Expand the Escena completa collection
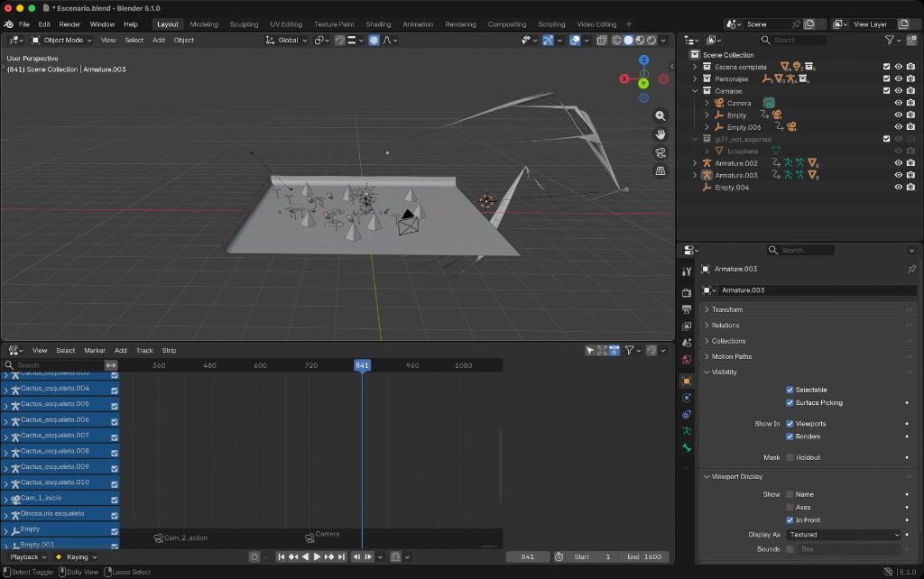The width and height of the screenshot is (924, 579). (695, 67)
